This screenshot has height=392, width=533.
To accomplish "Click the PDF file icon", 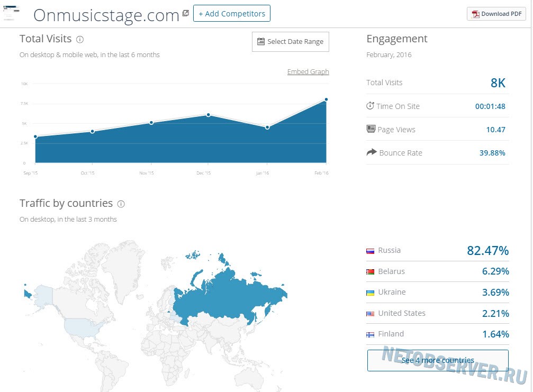I will click(x=475, y=14).
